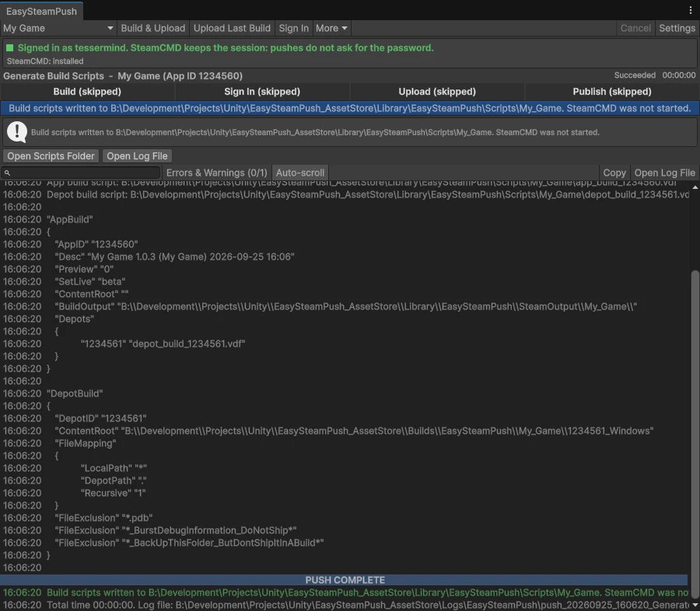Select the "BuildOutput" path log line
700x611 pixels.
pyautogui.click(x=345, y=306)
